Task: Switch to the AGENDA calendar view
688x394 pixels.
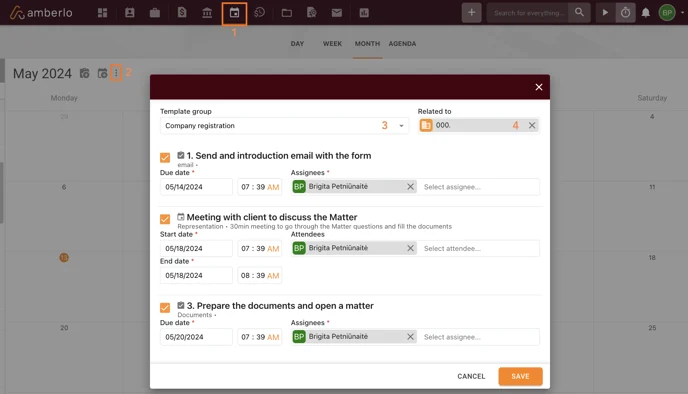Action: pos(402,44)
